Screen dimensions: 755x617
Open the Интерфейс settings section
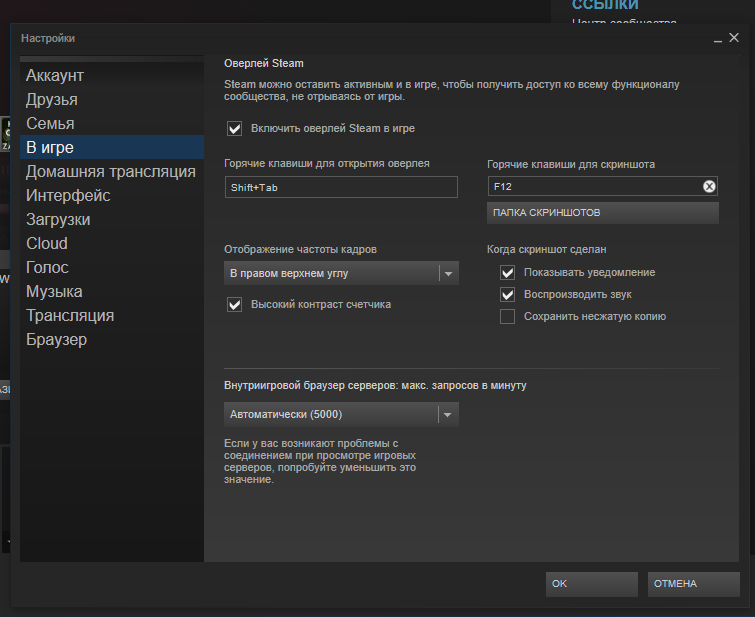point(112,196)
